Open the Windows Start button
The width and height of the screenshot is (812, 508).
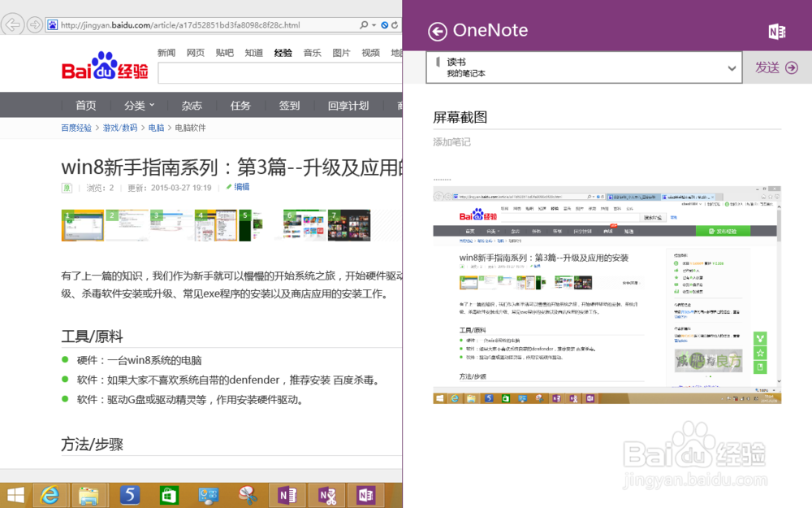(x=15, y=496)
